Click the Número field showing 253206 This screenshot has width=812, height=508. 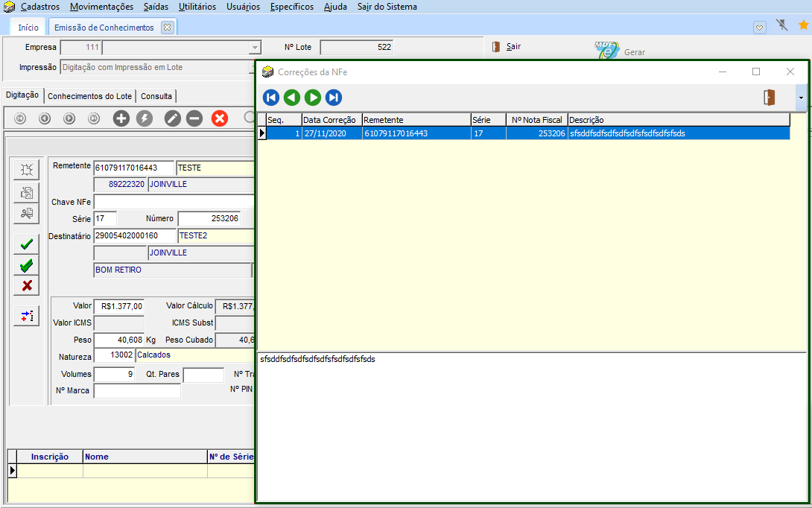click(x=209, y=218)
